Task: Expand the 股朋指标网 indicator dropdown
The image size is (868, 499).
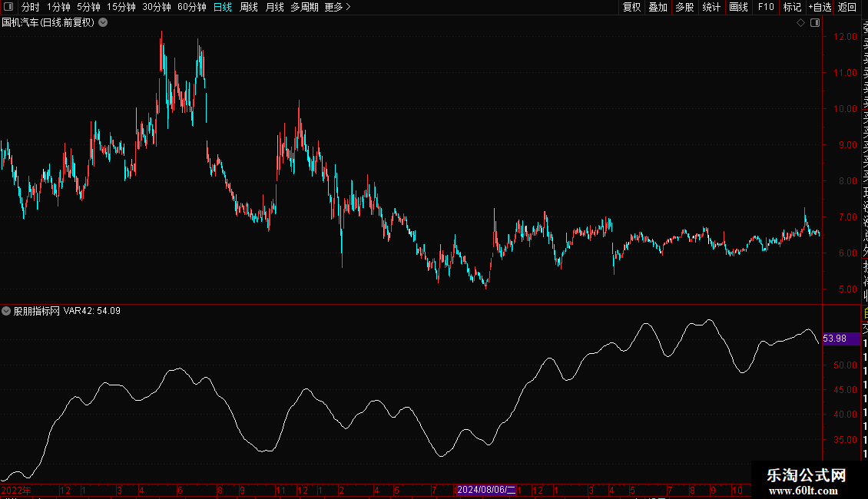Action: pyautogui.click(x=6, y=311)
